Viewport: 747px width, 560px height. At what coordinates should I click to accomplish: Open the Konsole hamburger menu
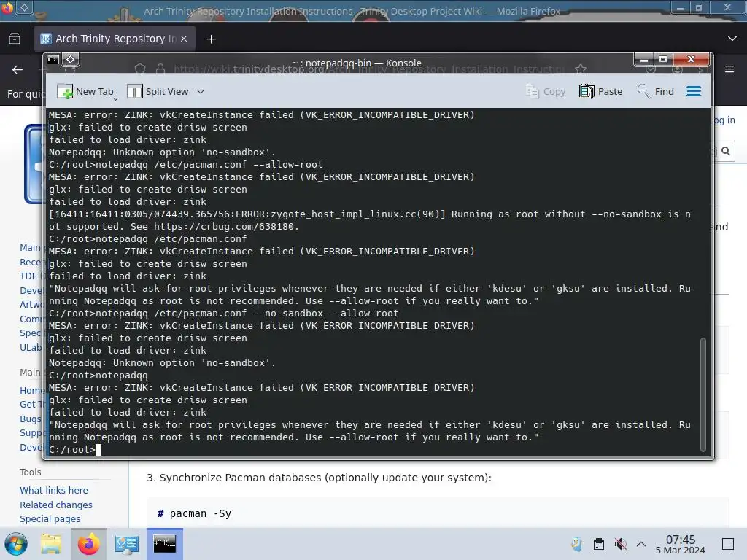[x=694, y=91]
